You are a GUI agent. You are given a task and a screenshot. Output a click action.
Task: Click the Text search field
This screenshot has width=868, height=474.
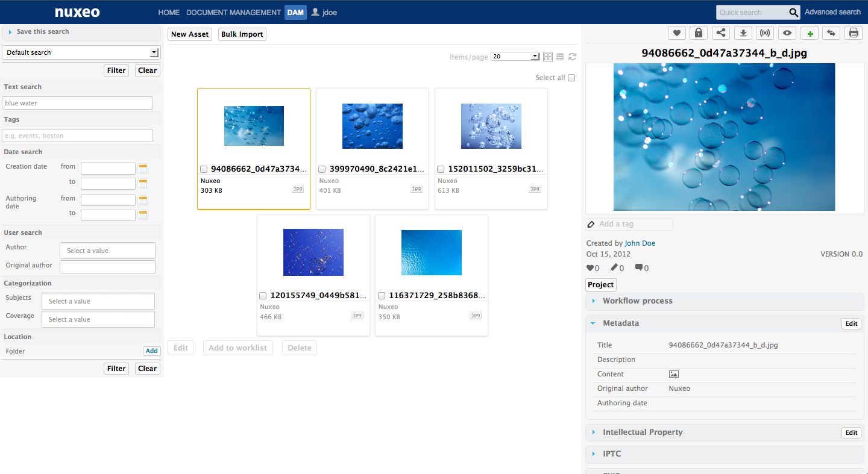pyautogui.click(x=78, y=103)
